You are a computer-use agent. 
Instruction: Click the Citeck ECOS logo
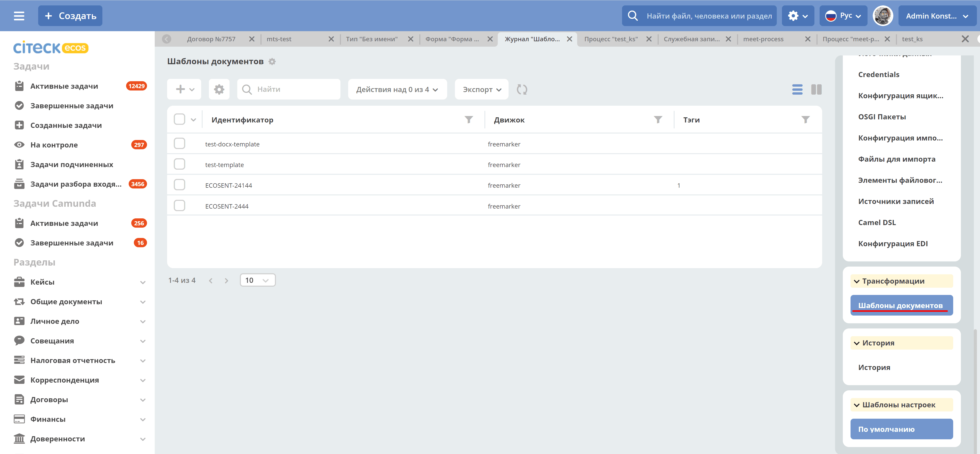click(x=51, y=47)
